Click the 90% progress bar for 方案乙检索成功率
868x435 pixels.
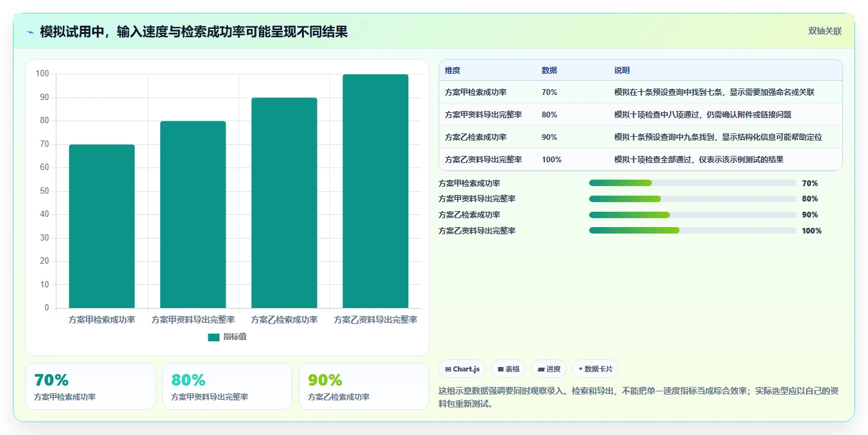692,215
